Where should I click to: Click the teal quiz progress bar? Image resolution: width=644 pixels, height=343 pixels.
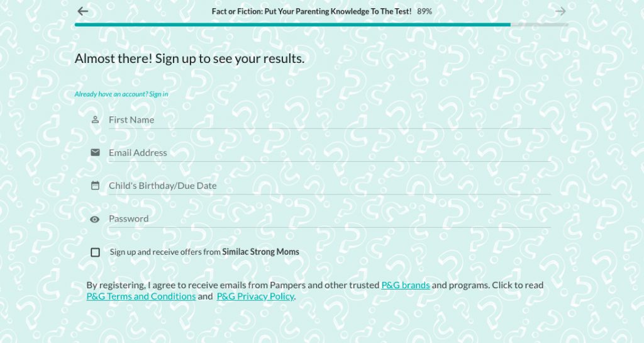pos(292,25)
